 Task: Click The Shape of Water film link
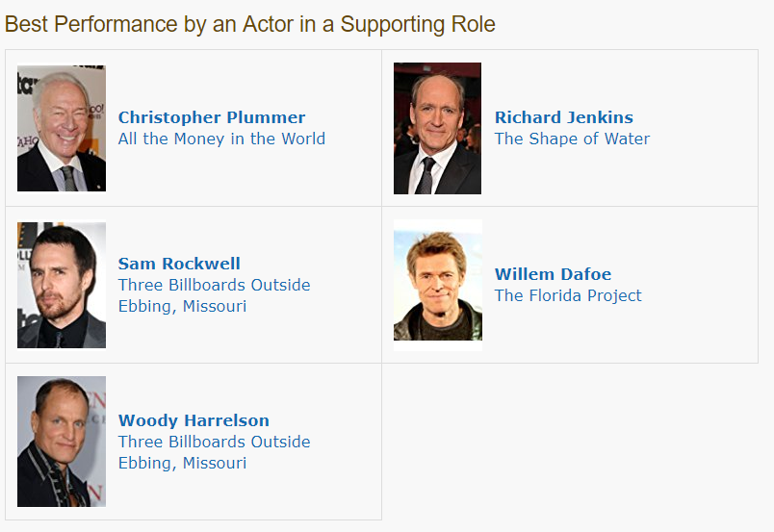[572, 139]
